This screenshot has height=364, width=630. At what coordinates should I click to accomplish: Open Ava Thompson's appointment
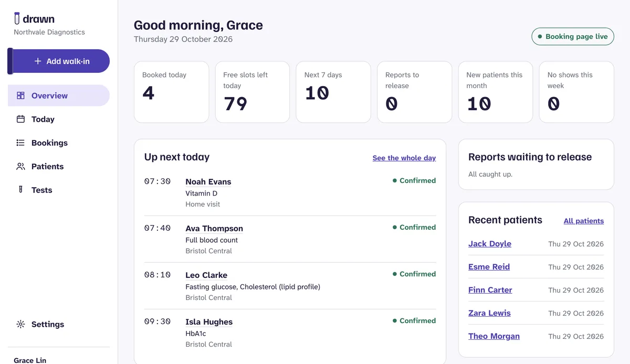214,228
